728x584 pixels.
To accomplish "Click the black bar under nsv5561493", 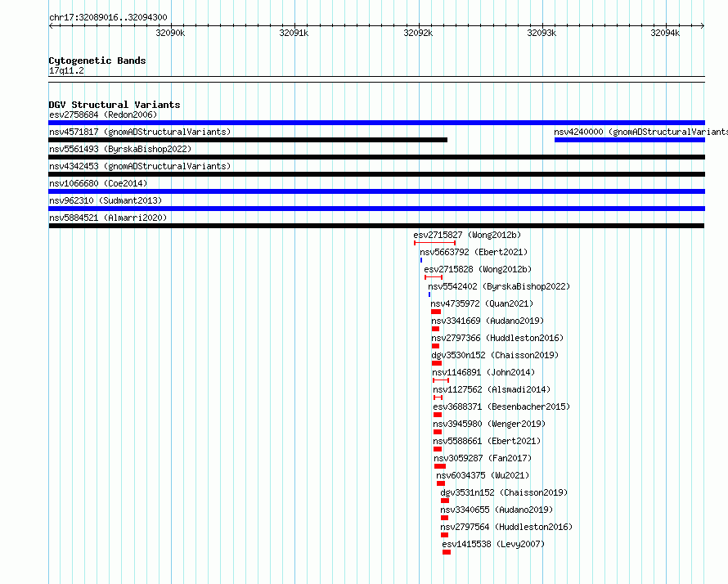I will (x=376, y=157).
